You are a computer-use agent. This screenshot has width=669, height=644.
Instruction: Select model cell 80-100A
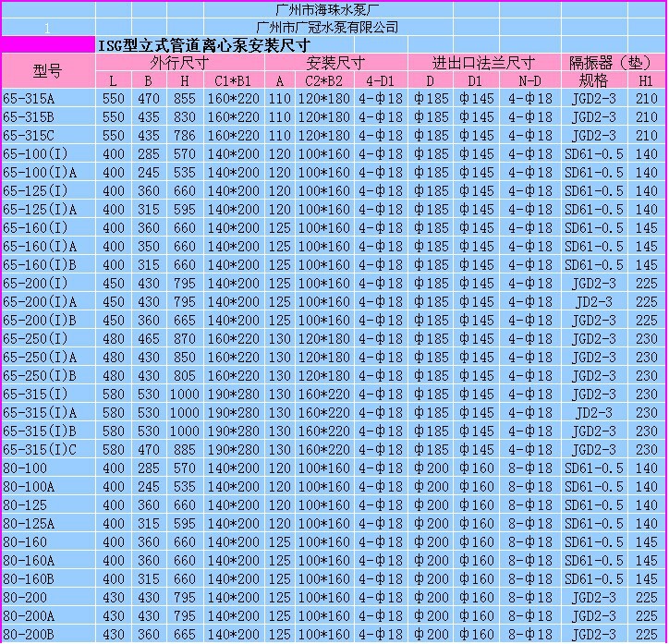[x=48, y=487]
